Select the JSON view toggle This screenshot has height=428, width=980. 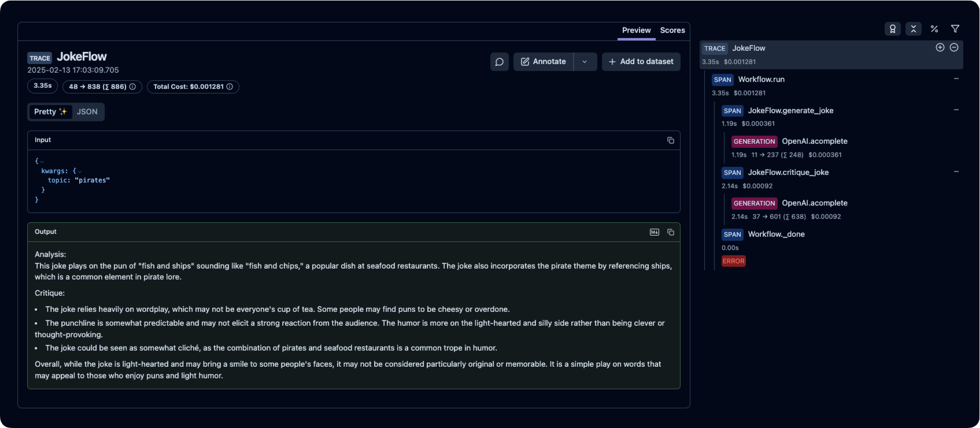[87, 112]
